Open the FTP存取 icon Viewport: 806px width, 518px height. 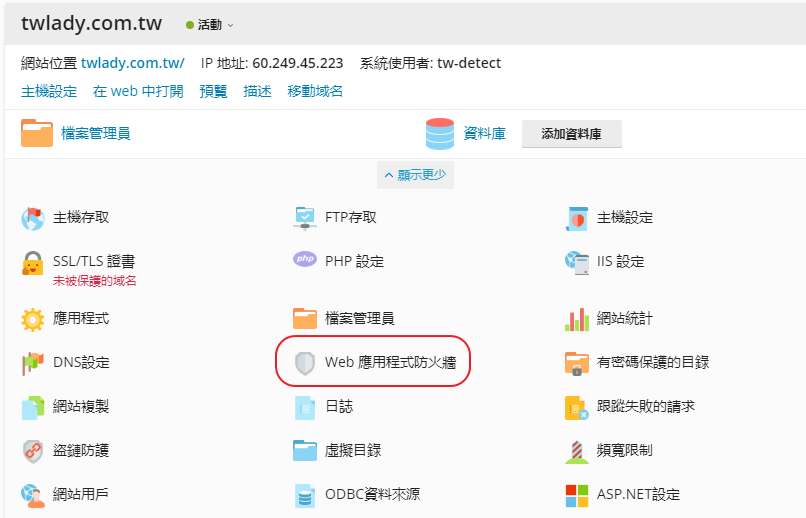tap(304, 218)
